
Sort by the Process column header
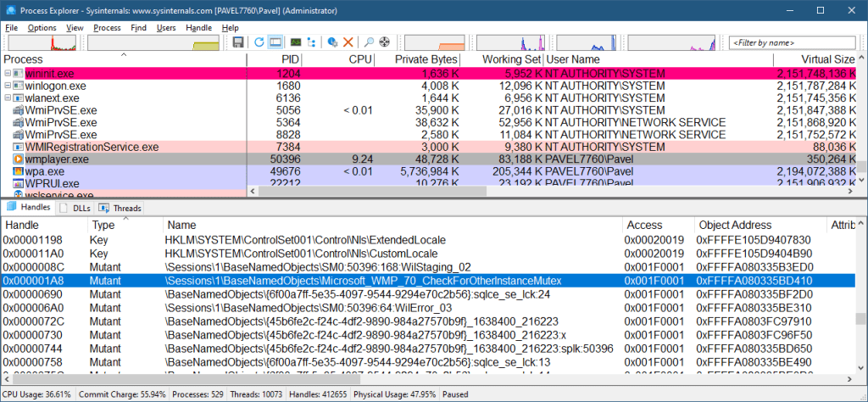pos(124,59)
